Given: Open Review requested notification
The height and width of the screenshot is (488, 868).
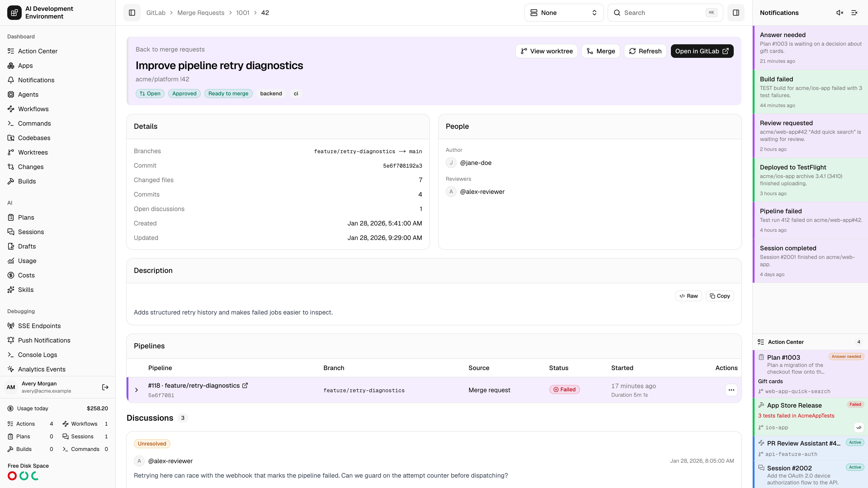Looking at the screenshot, I should [x=810, y=136].
